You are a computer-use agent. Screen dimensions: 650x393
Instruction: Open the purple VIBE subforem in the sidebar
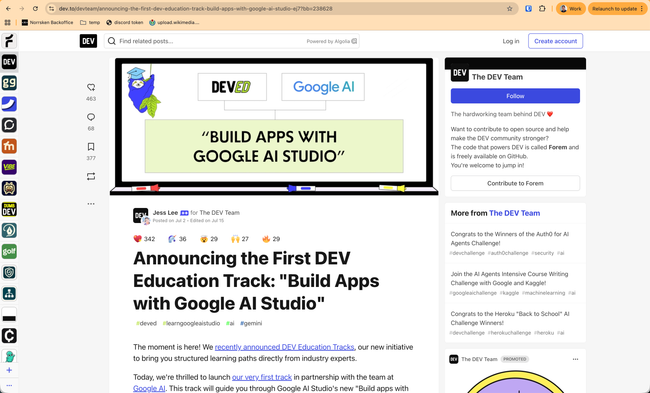click(9, 167)
